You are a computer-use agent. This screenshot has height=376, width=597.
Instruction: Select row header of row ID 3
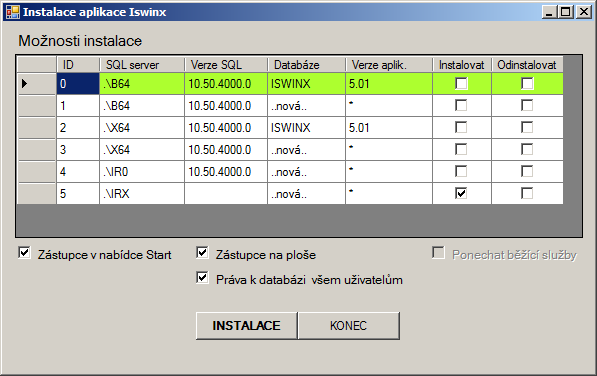pyautogui.click(x=37, y=150)
